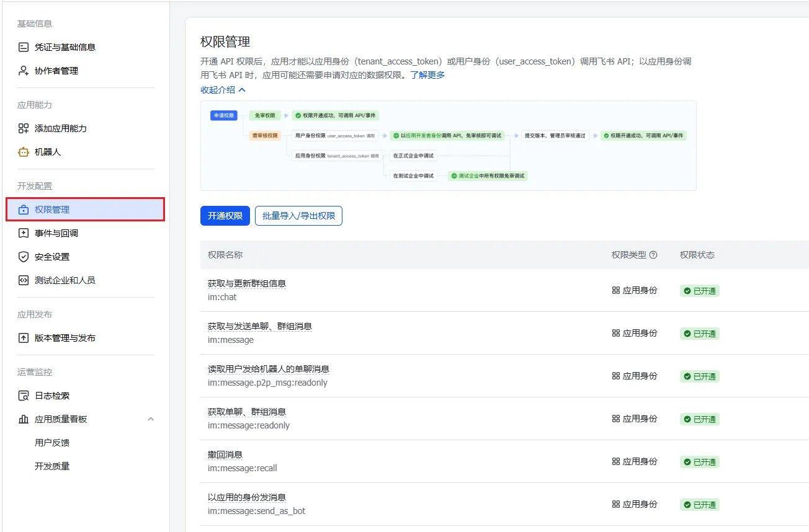Click the 协作者管理 person icon
Image resolution: width=809 pixels, height=532 pixels.
(24, 71)
